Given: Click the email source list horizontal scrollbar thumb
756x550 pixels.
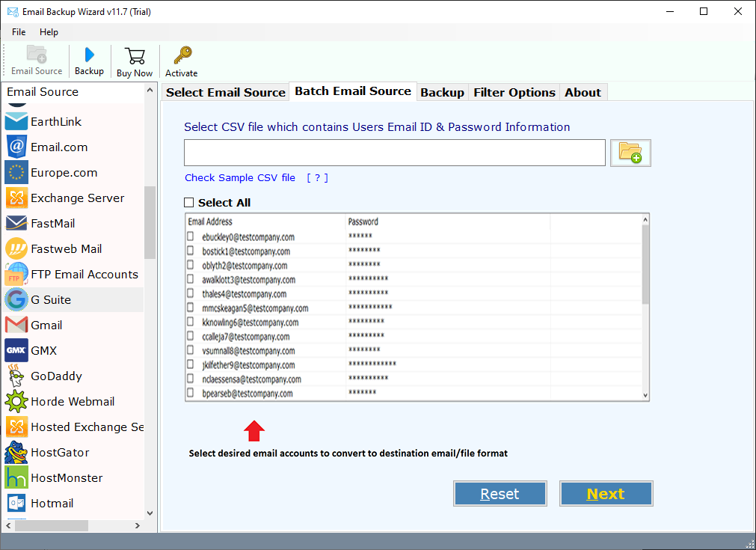Looking at the screenshot, I should pyautogui.click(x=52, y=525).
